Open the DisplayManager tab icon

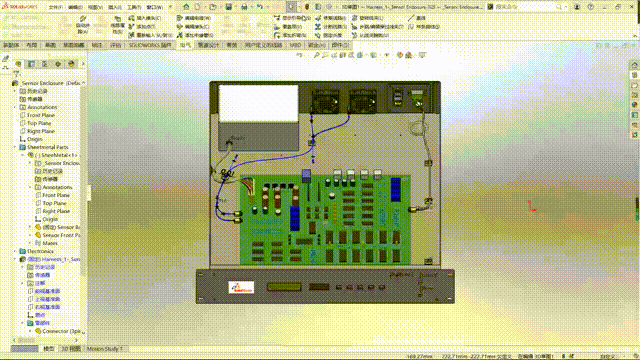point(71,64)
